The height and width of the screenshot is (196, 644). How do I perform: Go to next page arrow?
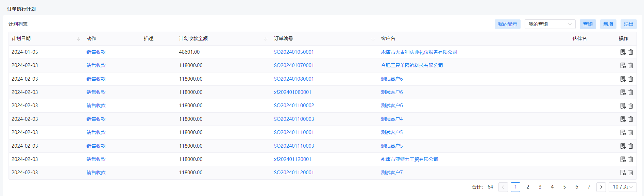point(601,187)
